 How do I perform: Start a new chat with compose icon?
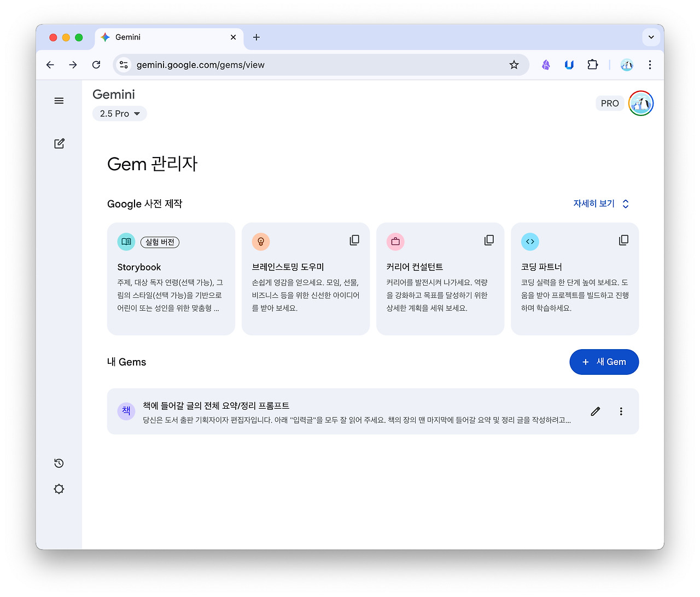click(59, 143)
